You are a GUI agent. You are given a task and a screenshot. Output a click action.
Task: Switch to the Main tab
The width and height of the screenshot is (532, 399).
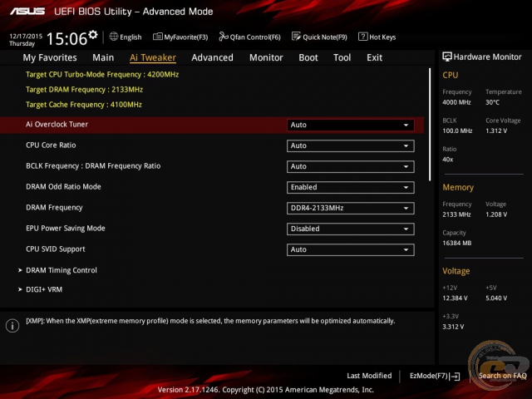pos(103,57)
